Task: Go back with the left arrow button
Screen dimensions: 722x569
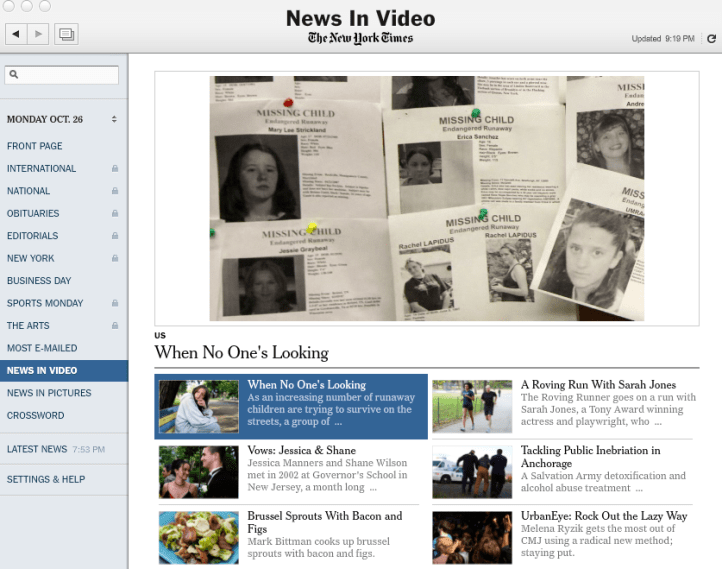Action: coord(16,34)
